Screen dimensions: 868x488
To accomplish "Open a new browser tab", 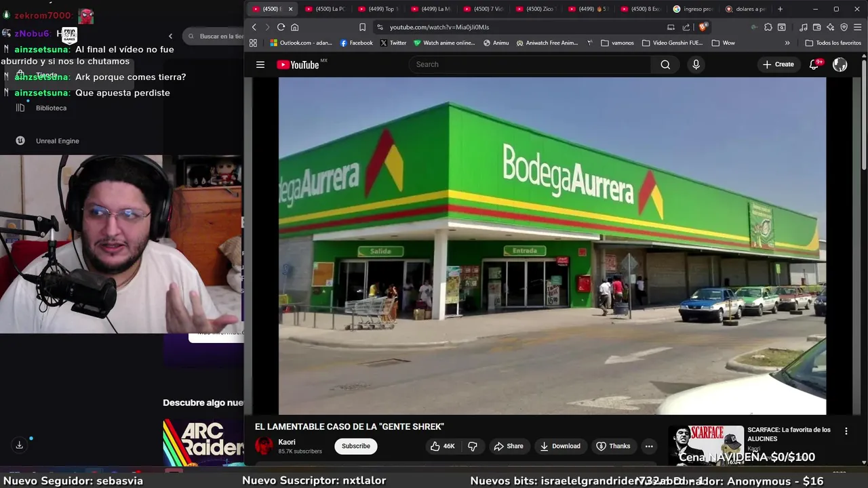I will pyautogui.click(x=780, y=9).
